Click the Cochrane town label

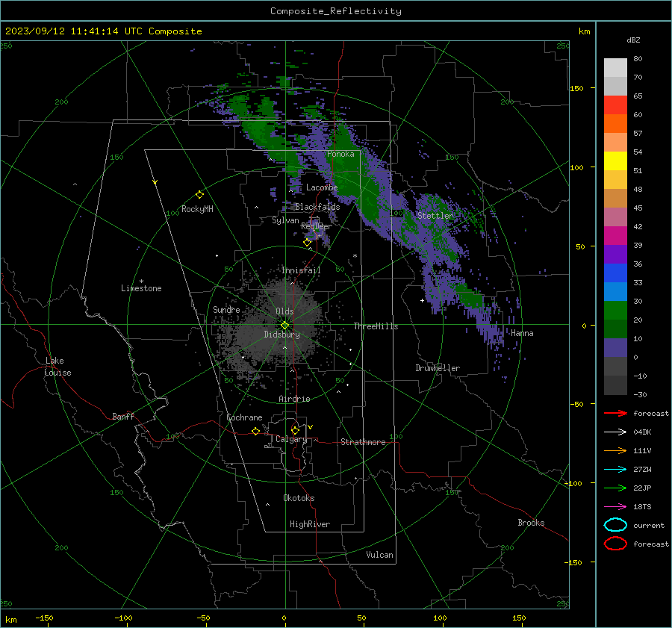coord(244,417)
